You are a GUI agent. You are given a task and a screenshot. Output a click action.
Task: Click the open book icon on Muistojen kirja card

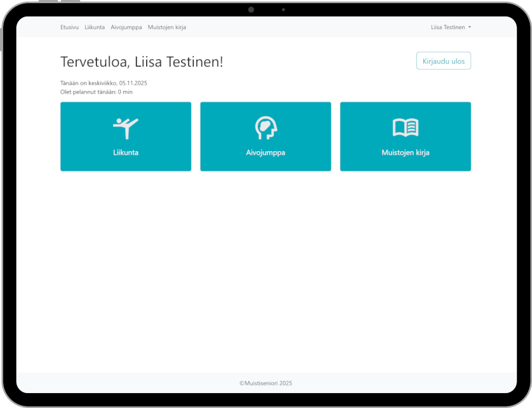405,128
